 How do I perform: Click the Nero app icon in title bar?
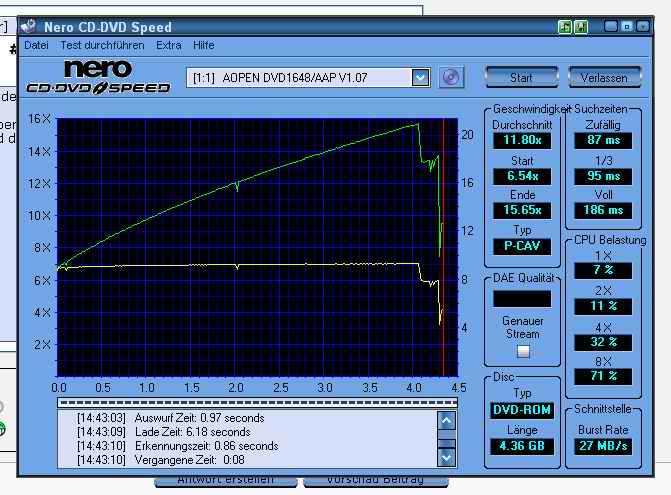[29, 27]
